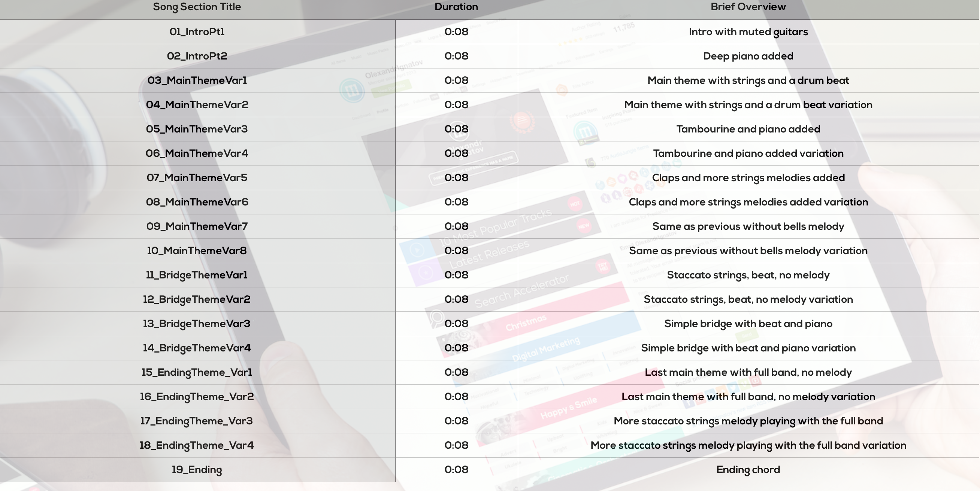Screen dimensions: 980x491
Task: Click the 0:08 duration of 03_MainThemeVar1
Action: pos(456,80)
